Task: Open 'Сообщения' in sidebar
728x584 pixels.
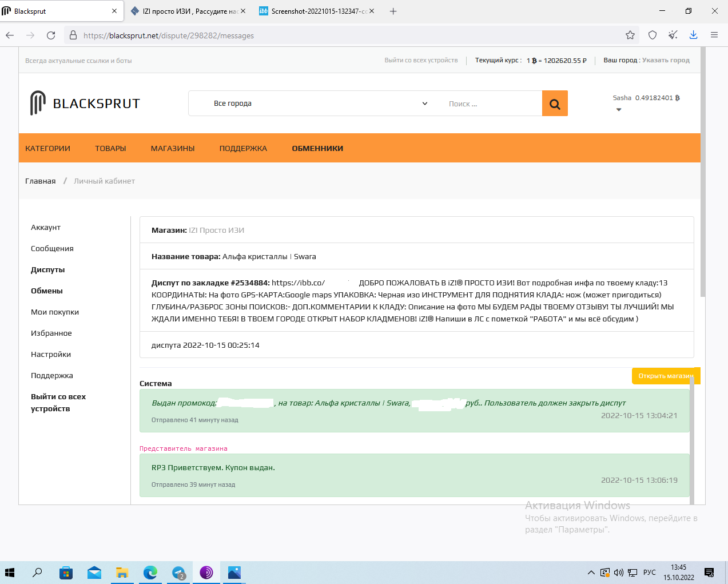Action: (x=52, y=248)
